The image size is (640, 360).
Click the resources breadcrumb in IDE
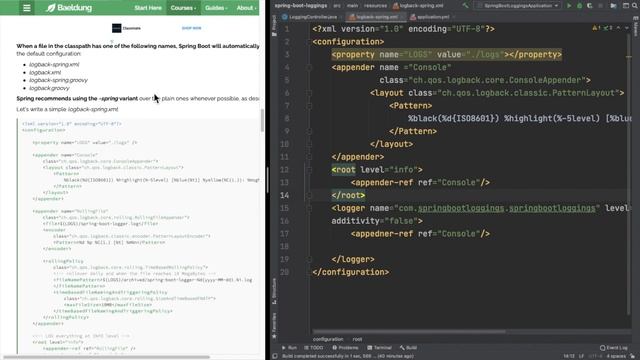pyautogui.click(x=375, y=6)
